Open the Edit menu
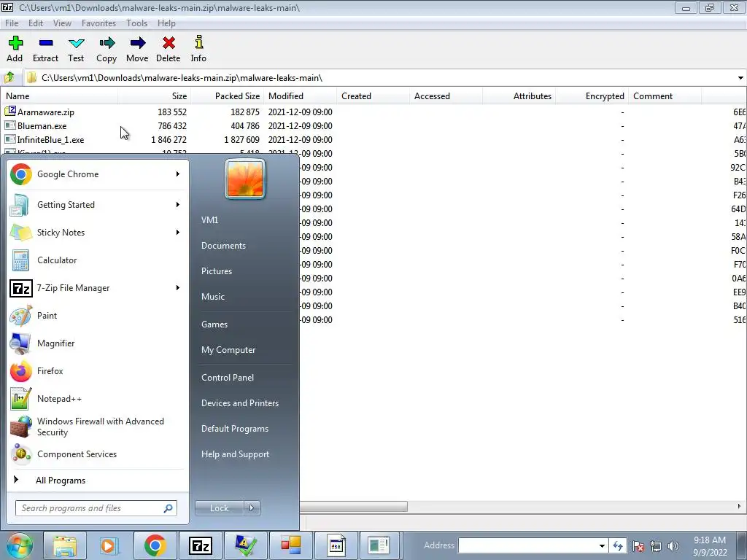The width and height of the screenshot is (747, 560). pos(36,23)
